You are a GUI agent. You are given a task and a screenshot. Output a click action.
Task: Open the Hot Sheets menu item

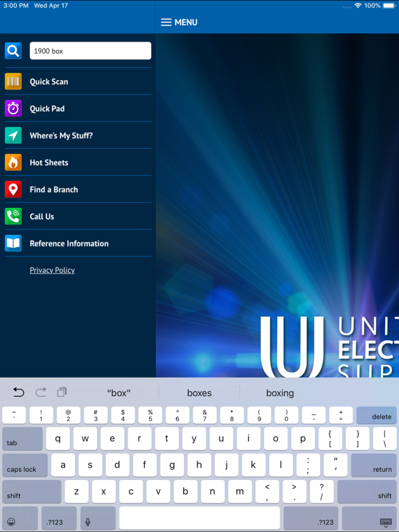78,163
